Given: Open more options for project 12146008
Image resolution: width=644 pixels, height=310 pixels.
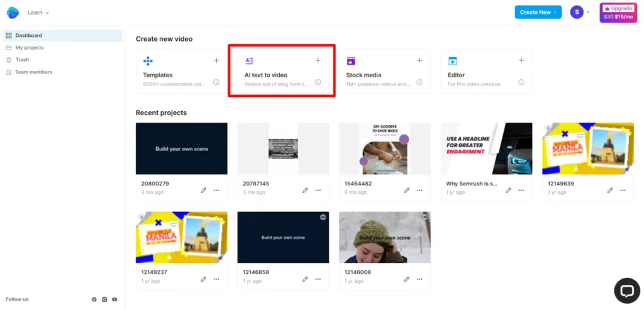Looking at the screenshot, I should point(419,279).
